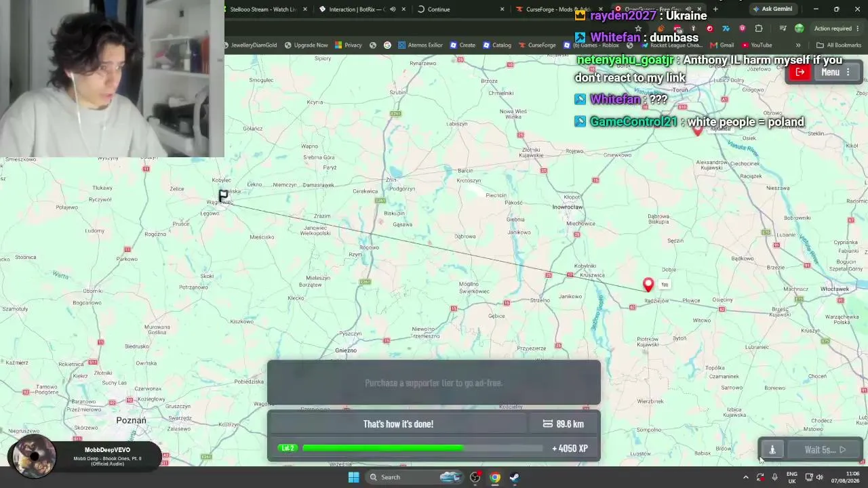This screenshot has width=868, height=488.
Task: Open the JewelleryDiamGold bookmark
Action: [250, 45]
